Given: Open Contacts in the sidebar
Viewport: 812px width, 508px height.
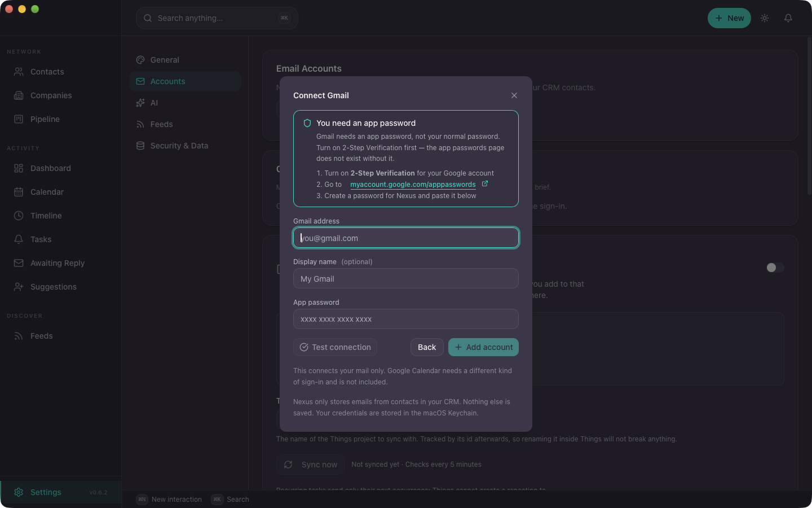Looking at the screenshot, I should (x=60, y=72).
